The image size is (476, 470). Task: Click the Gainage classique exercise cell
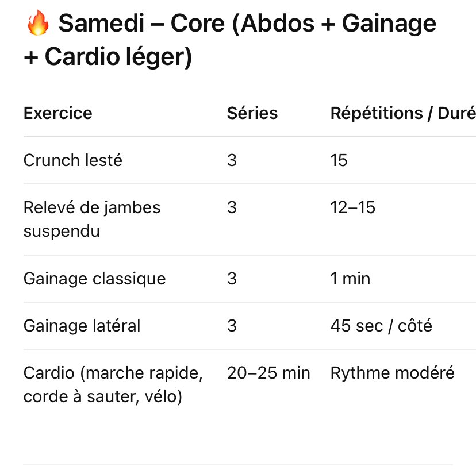point(94,279)
